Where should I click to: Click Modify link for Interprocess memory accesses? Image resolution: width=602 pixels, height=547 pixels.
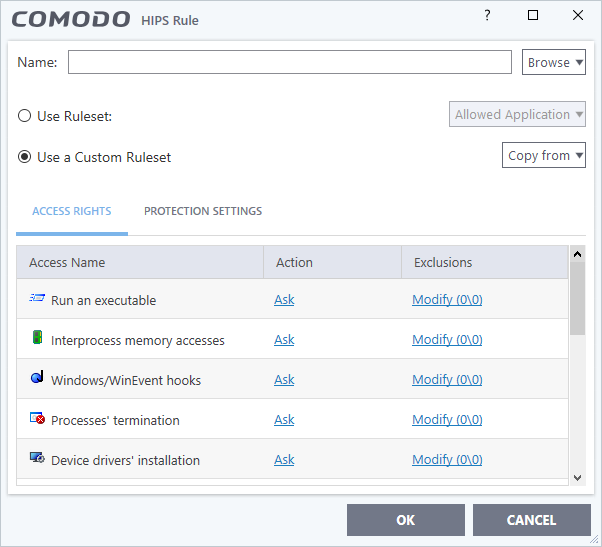click(x=447, y=340)
